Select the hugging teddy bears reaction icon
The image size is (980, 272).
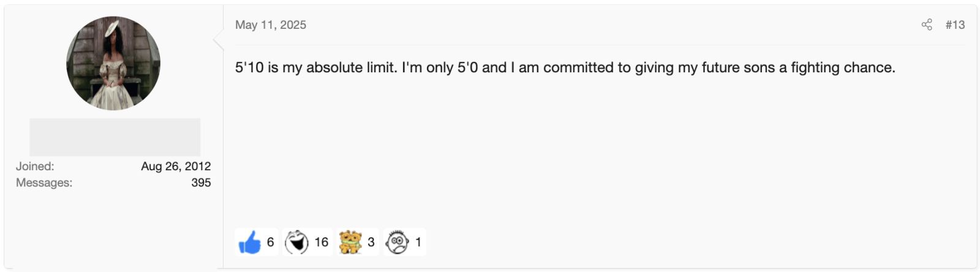point(351,242)
